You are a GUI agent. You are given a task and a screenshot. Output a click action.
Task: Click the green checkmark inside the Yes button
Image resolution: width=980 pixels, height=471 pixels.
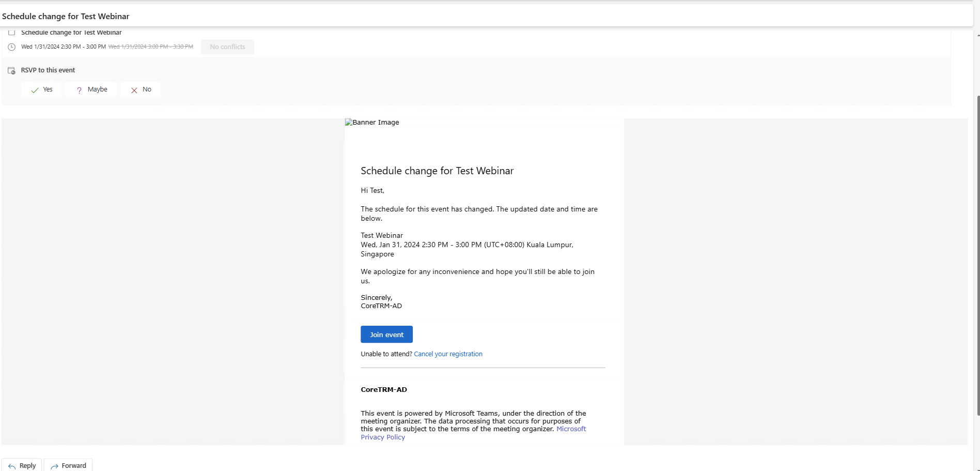[34, 89]
